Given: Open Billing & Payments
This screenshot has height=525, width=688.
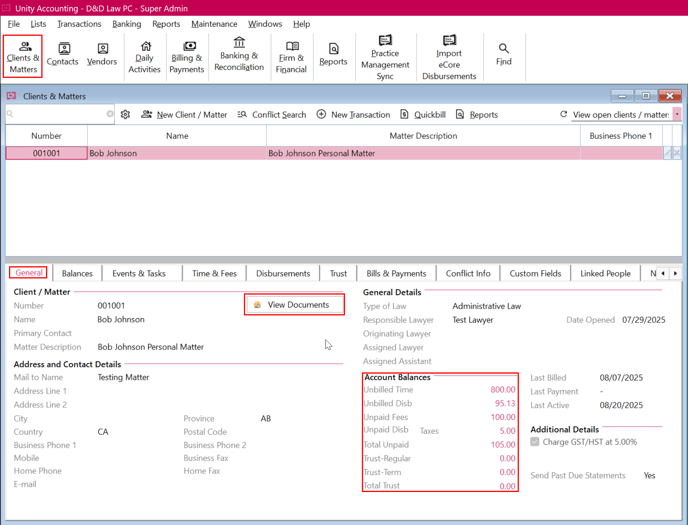Looking at the screenshot, I should [x=187, y=56].
